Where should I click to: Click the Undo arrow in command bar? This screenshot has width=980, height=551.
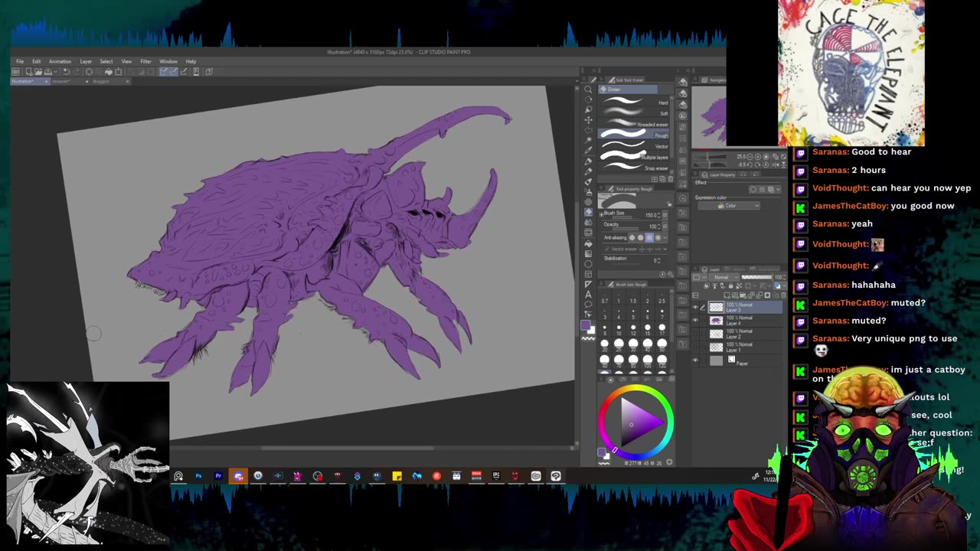click(66, 72)
